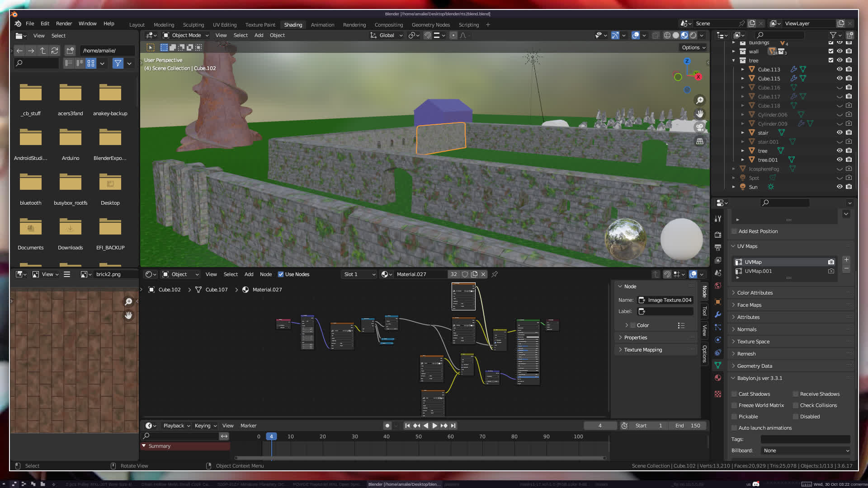
Task: Play the animation forward
Action: tap(435, 426)
